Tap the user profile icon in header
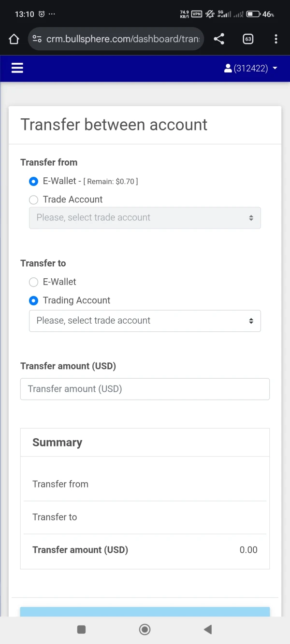The image size is (290, 644). tap(228, 69)
